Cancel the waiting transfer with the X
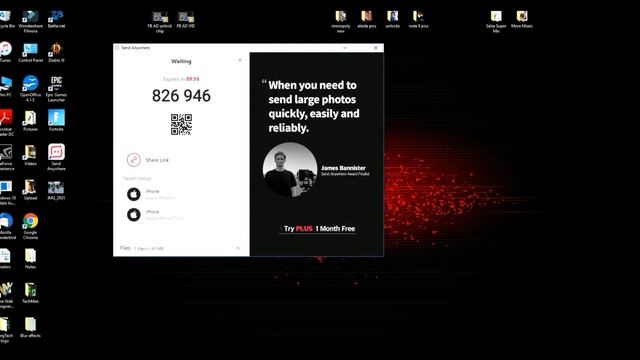The height and width of the screenshot is (360, 640). (240, 60)
